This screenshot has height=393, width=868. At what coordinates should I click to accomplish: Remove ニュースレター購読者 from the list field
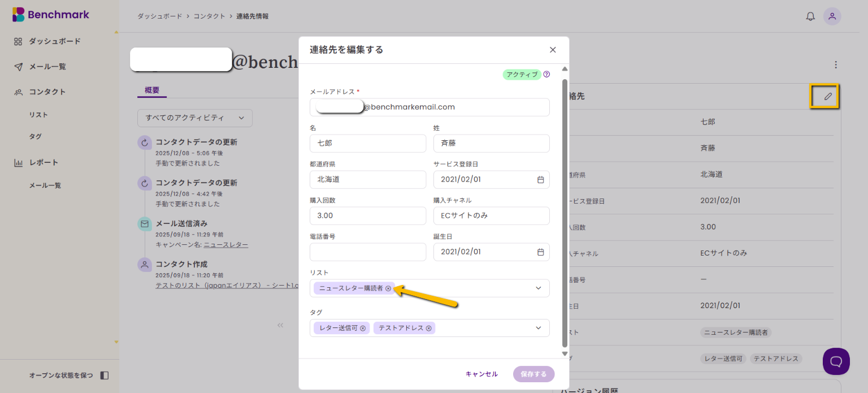(388, 288)
